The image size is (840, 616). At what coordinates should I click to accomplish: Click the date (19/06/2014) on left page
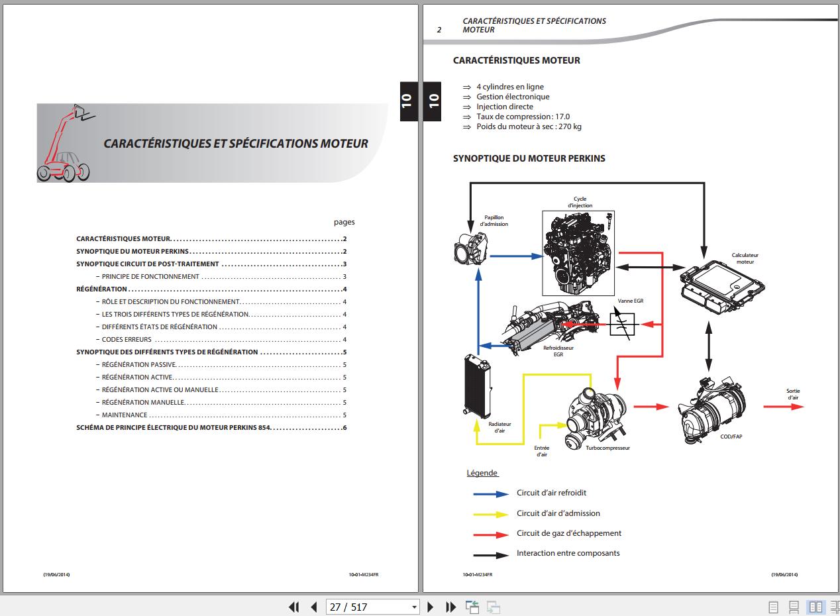[56, 575]
